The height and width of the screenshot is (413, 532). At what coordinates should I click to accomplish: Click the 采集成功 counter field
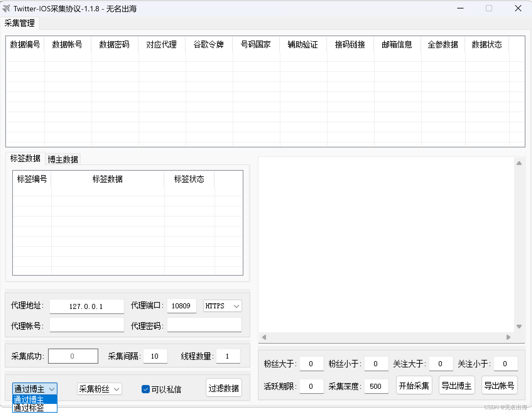(x=73, y=356)
